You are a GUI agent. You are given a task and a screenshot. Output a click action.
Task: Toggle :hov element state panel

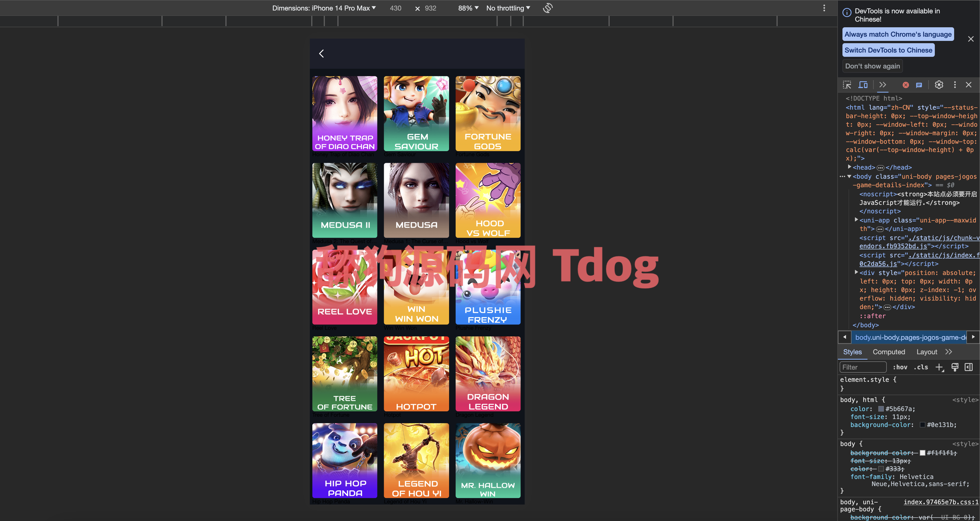click(900, 367)
